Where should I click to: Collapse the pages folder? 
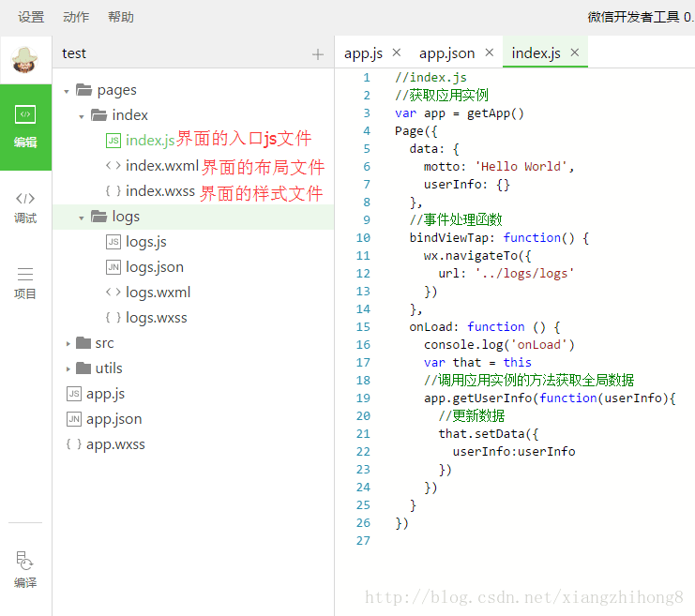pyautogui.click(x=68, y=91)
